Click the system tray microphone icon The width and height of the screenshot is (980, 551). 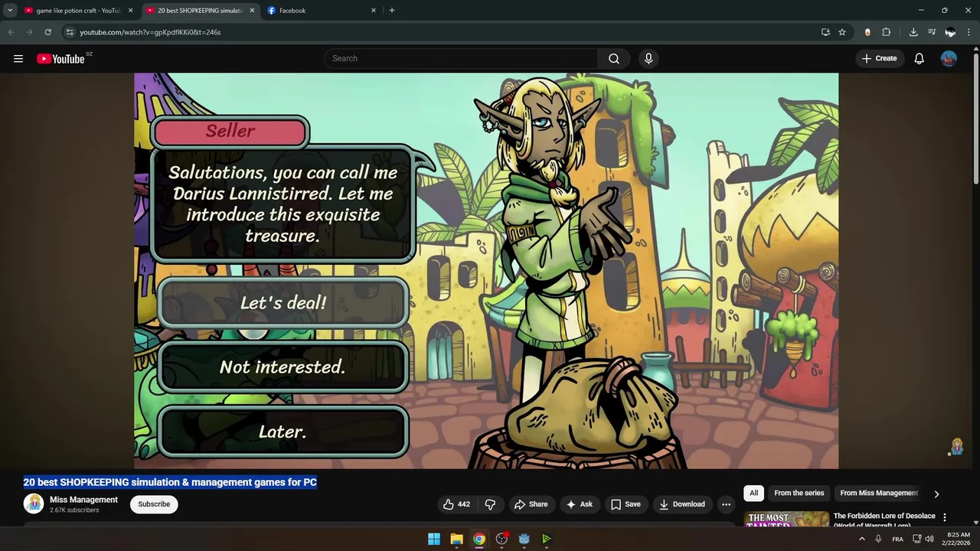tap(878, 539)
